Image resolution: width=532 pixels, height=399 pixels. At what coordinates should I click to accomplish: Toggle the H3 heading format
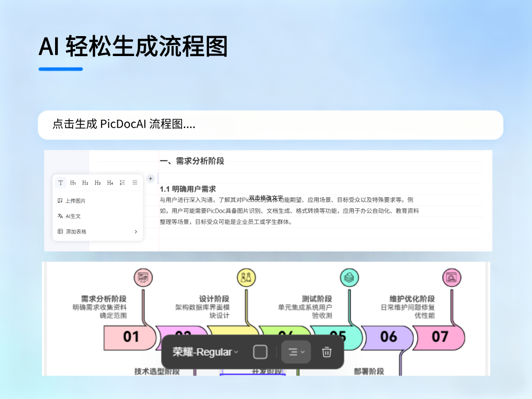point(98,182)
